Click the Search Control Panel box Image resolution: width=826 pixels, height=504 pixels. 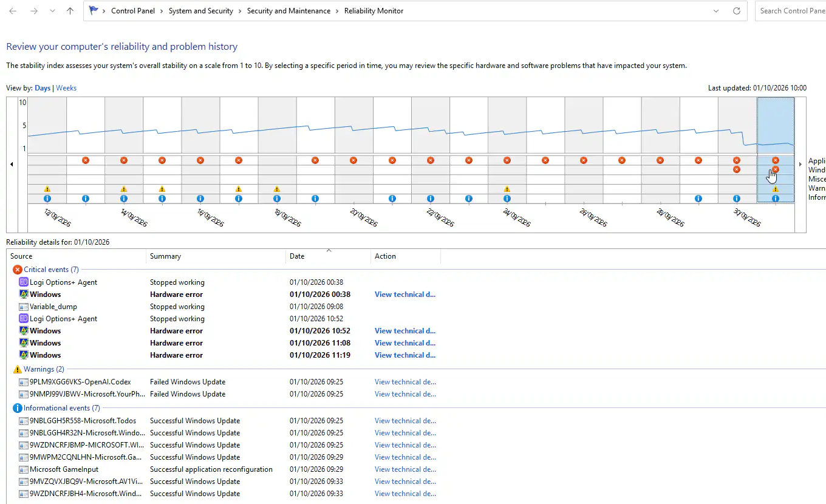click(x=791, y=11)
